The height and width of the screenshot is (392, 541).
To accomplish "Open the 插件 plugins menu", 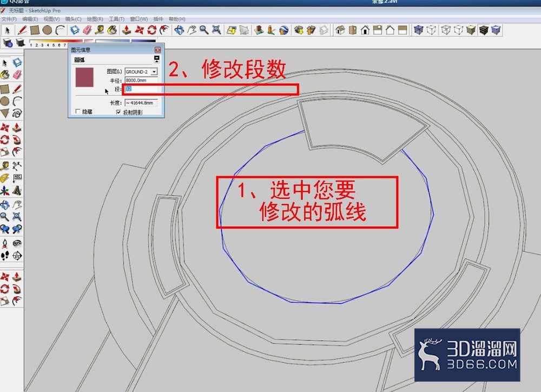I will (158, 19).
